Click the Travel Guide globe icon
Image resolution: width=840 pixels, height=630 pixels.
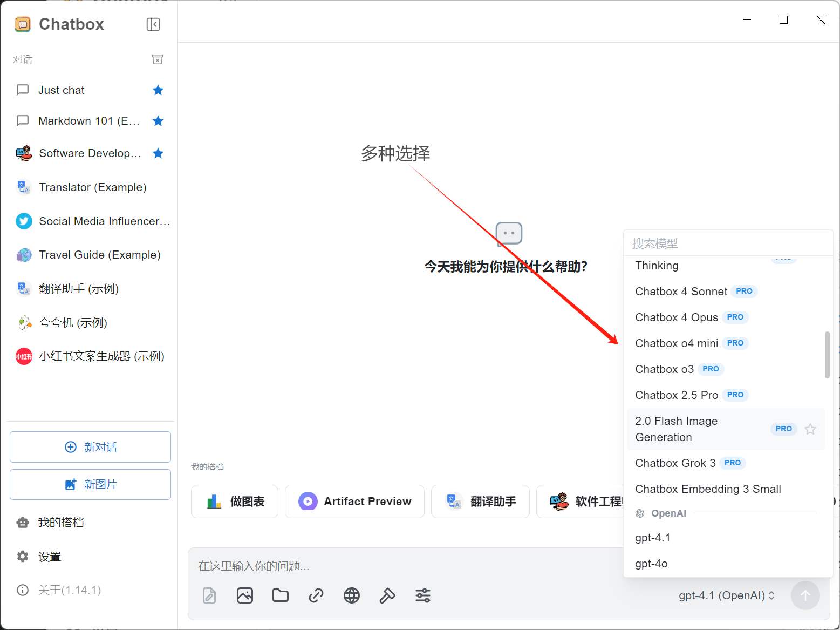[x=24, y=255]
